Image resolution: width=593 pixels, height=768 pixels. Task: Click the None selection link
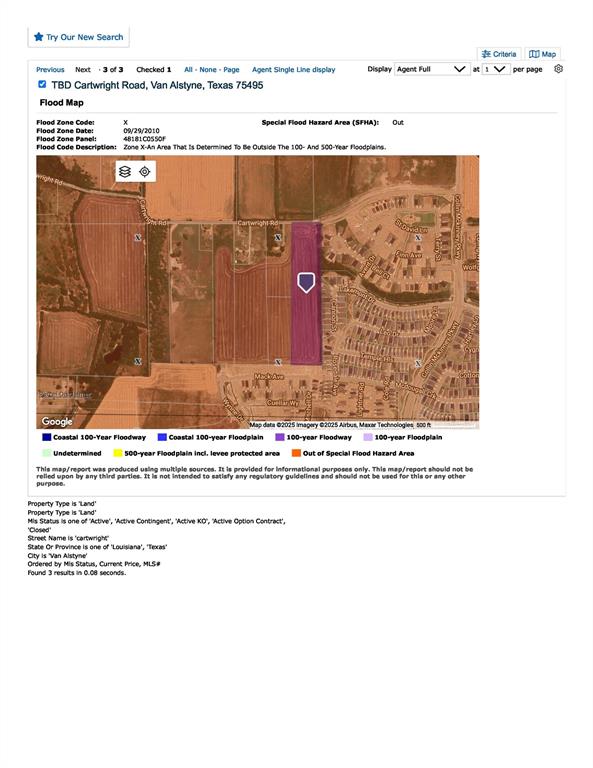tap(208, 70)
